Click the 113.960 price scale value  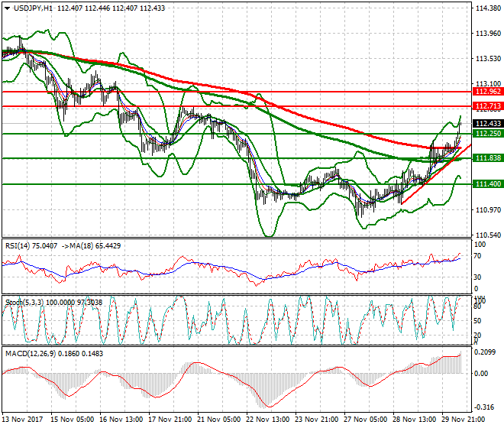click(488, 34)
